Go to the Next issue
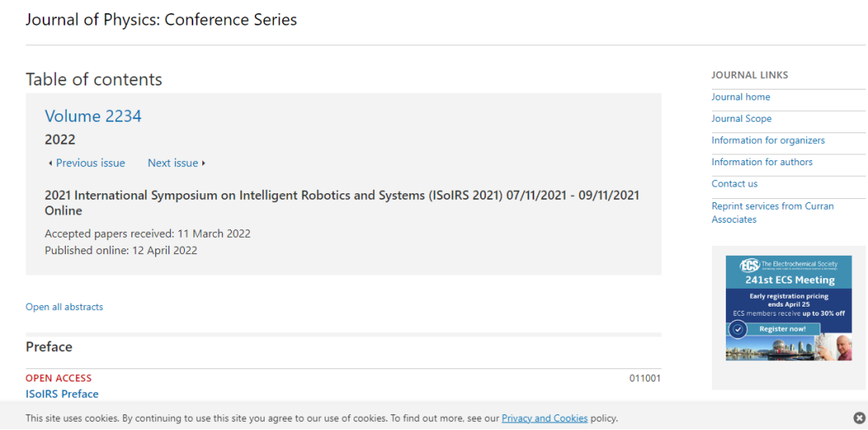Viewport: 868px width, 430px height. coord(173,163)
